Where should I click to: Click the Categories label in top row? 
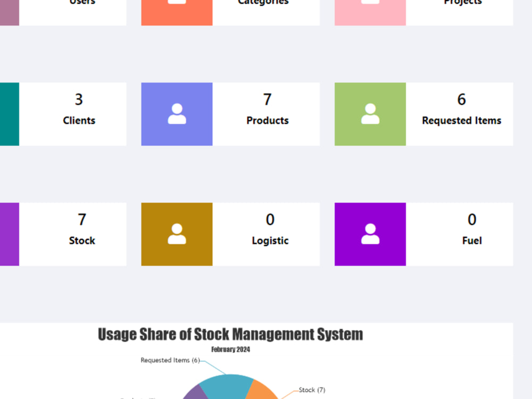tap(263, 2)
